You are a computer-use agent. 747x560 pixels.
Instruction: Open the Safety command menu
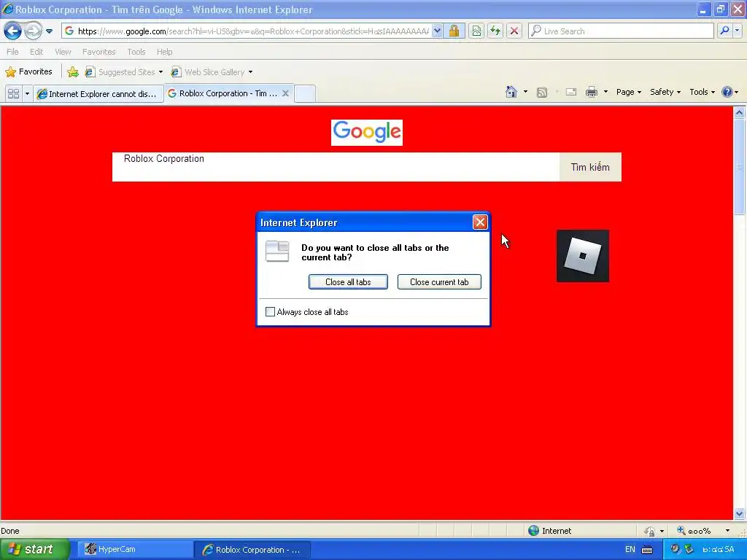[665, 92]
